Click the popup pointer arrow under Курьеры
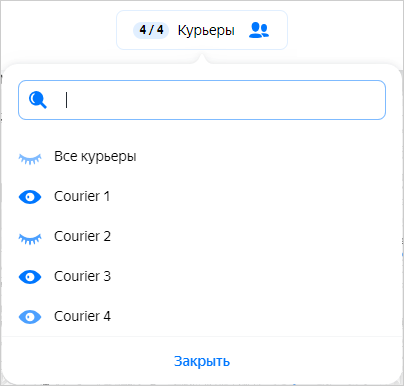 (x=202, y=59)
